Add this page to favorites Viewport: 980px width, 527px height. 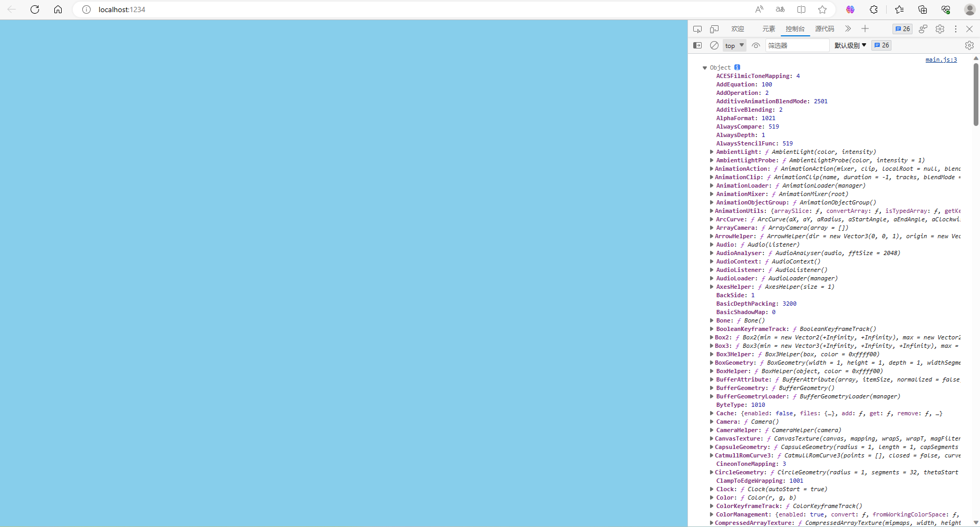pos(822,9)
